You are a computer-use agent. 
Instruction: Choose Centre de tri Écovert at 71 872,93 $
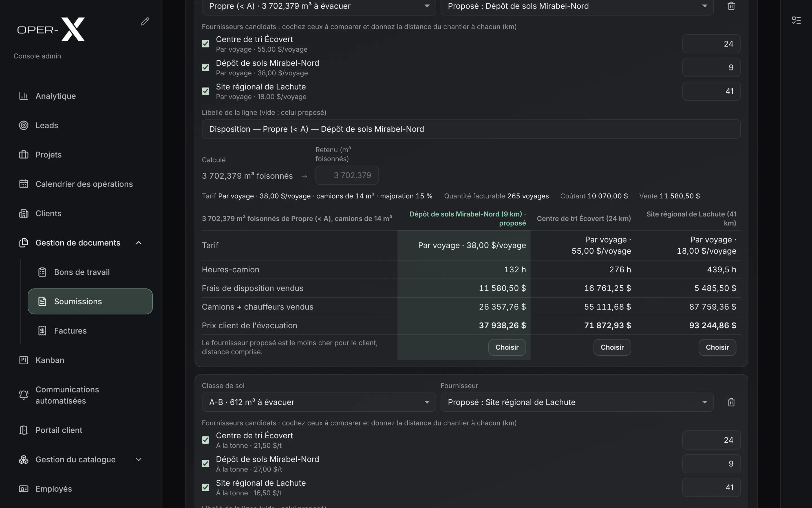(x=612, y=347)
